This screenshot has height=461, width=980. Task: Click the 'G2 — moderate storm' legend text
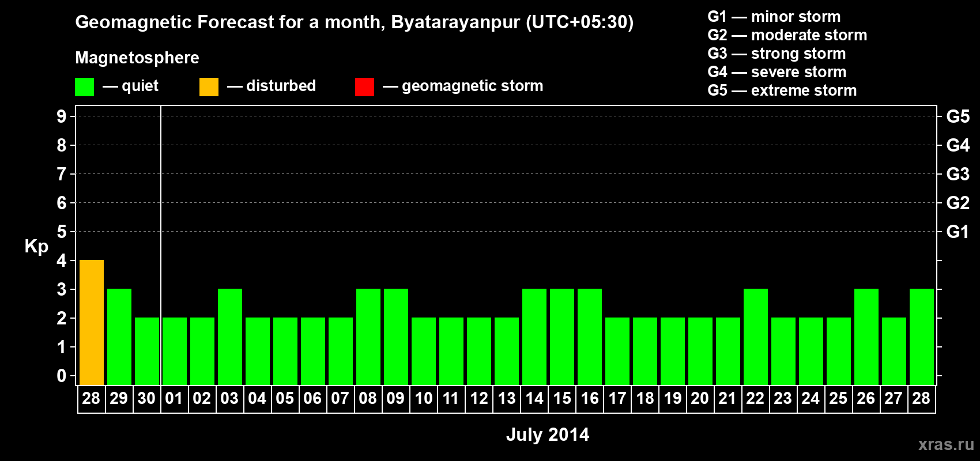pyautogui.click(x=787, y=35)
